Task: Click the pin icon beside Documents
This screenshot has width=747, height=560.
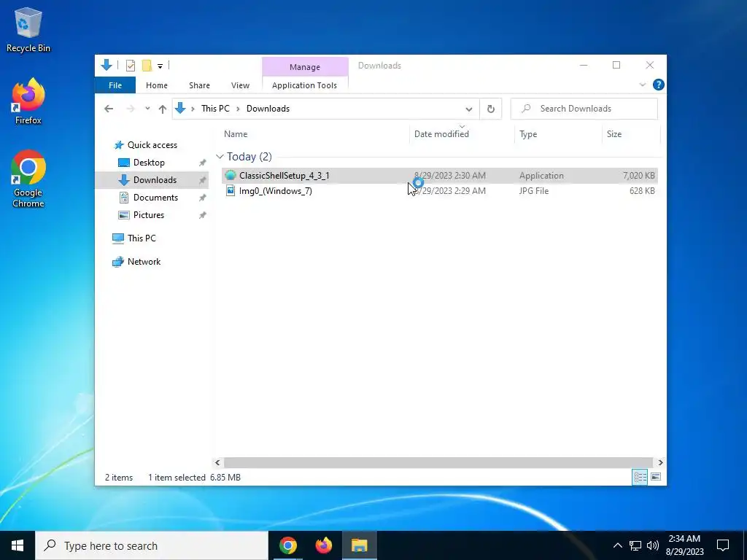Action: tap(203, 198)
